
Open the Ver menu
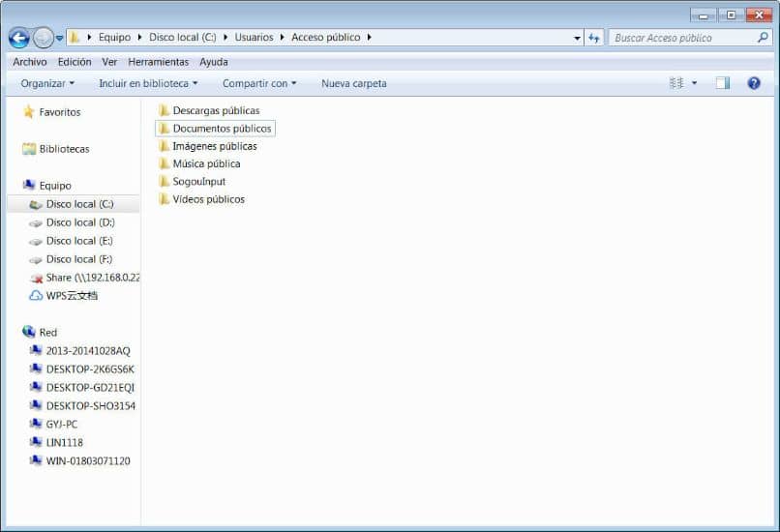click(109, 62)
